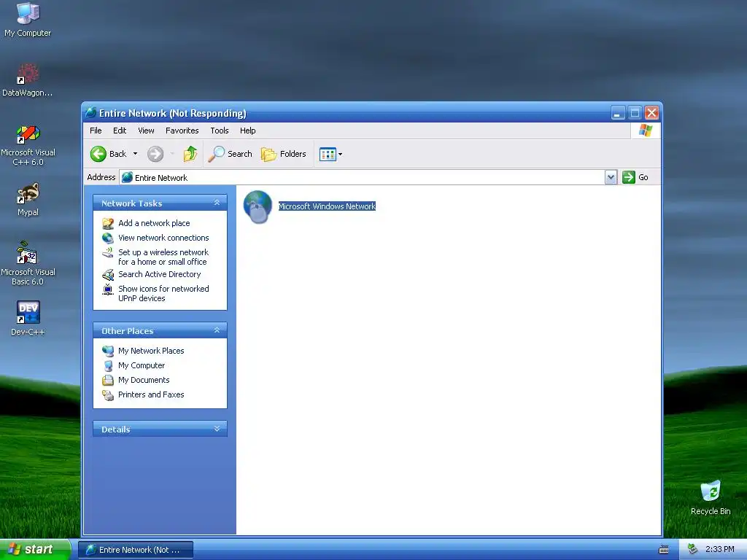Open the Favorites menu
This screenshot has height=560, width=747.
pyautogui.click(x=182, y=131)
